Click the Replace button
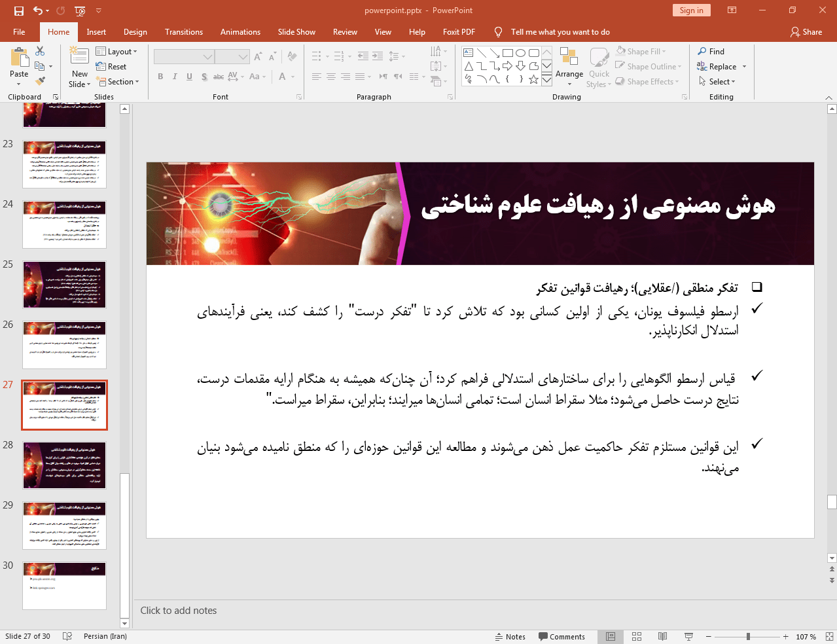 [x=721, y=67]
